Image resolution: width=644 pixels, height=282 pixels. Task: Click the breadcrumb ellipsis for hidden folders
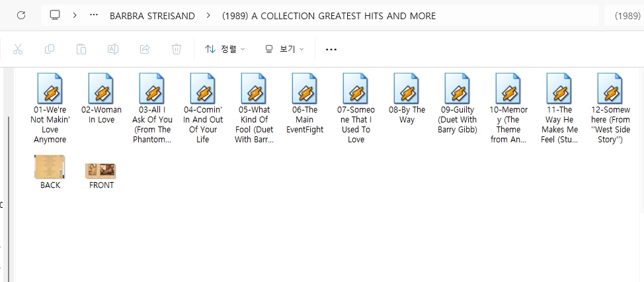point(94,15)
